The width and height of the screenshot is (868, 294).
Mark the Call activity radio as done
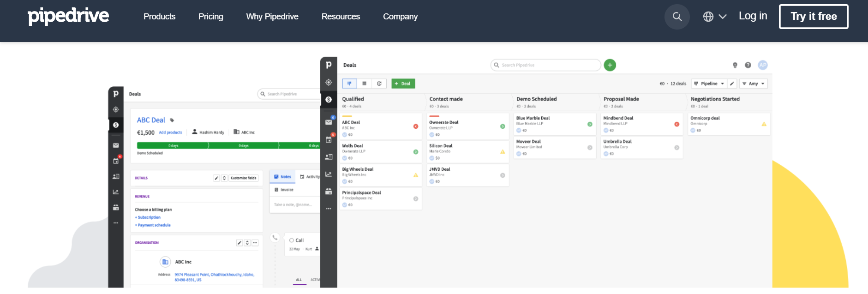[291, 240]
